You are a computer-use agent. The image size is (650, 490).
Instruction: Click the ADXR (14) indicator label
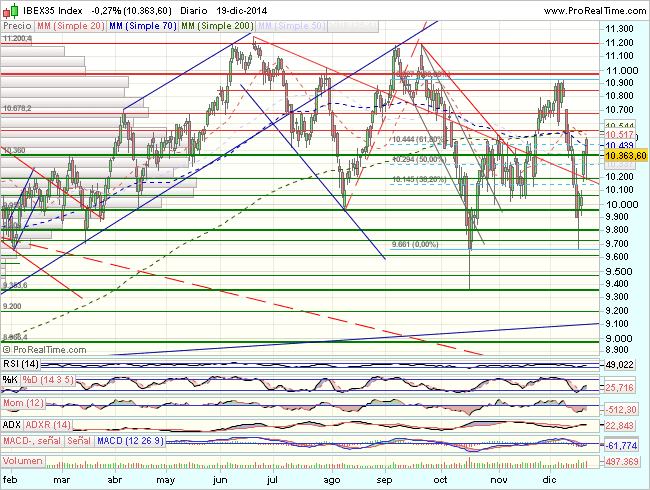(48, 425)
